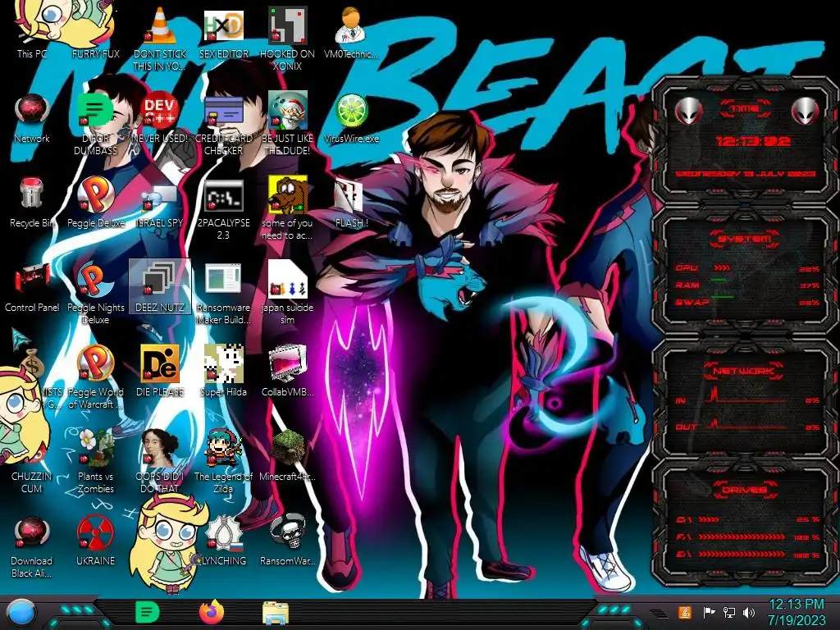Viewport: 840px width, 630px height.
Task: Click the network OUT graph line
Action: [x=747, y=424]
